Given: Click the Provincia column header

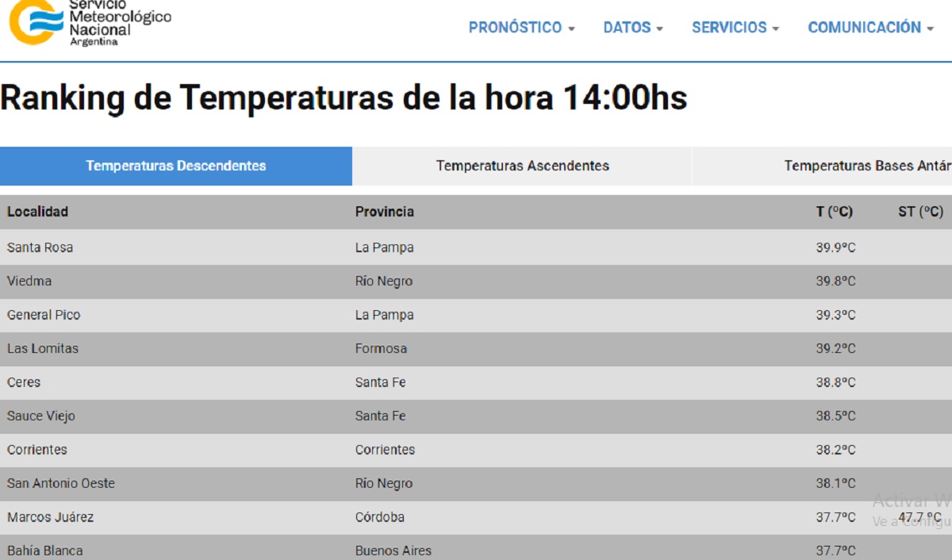Looking at the screenshot, I should click(384, 212).
